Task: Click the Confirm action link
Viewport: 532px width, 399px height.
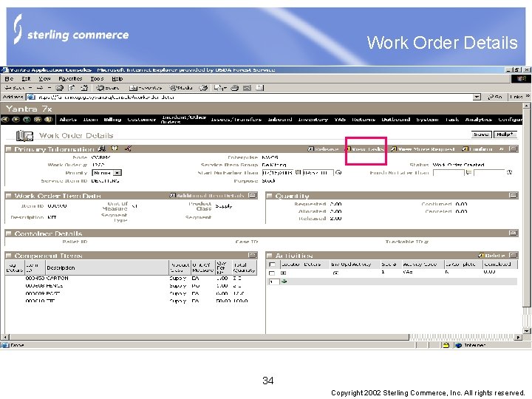Action: coord(478,149)
